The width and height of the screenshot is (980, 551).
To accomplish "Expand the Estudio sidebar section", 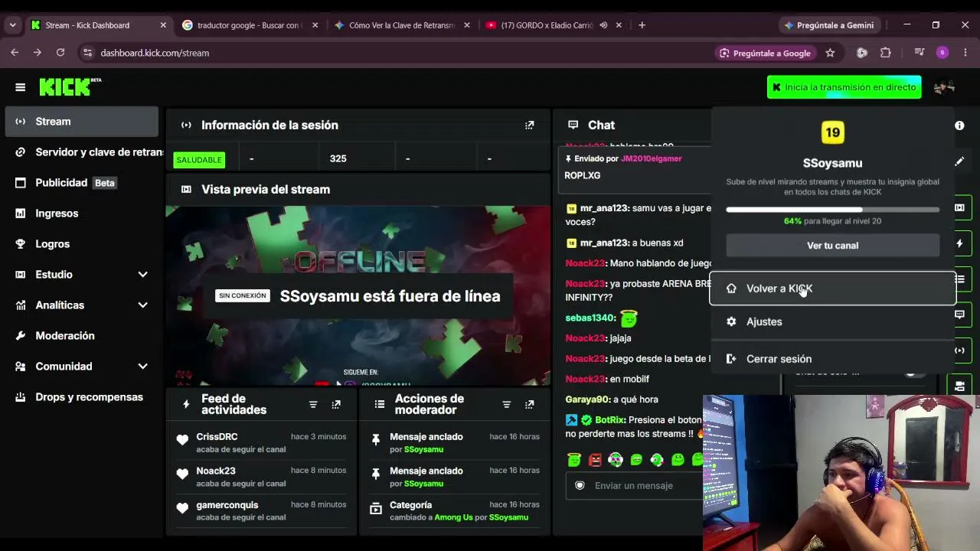I will [142, 274].
